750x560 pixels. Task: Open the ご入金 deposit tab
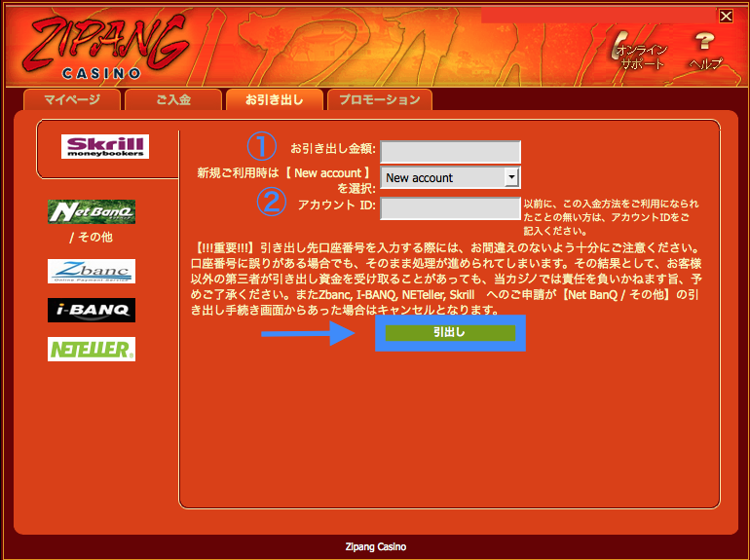[x=173, y=99]
